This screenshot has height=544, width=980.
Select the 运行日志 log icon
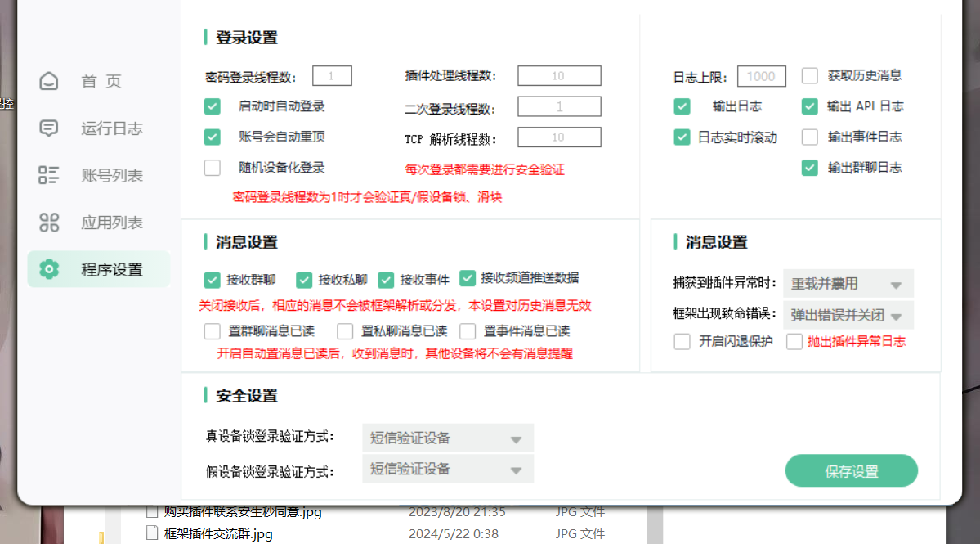(x=49, y=129)
